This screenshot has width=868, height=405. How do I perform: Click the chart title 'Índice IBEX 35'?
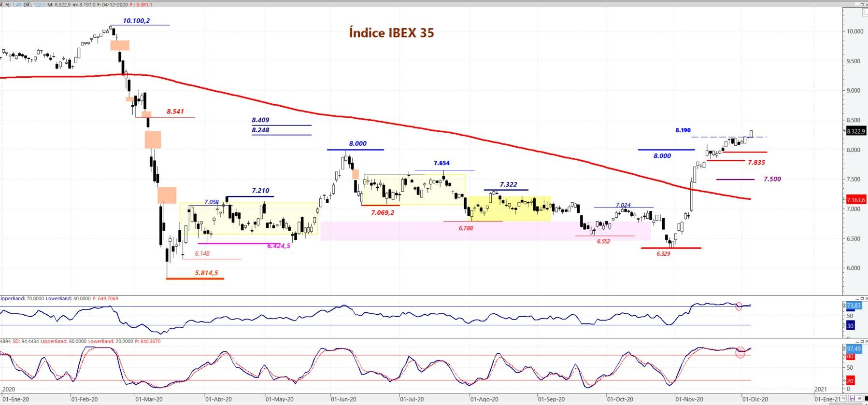(x=391, y=33)
